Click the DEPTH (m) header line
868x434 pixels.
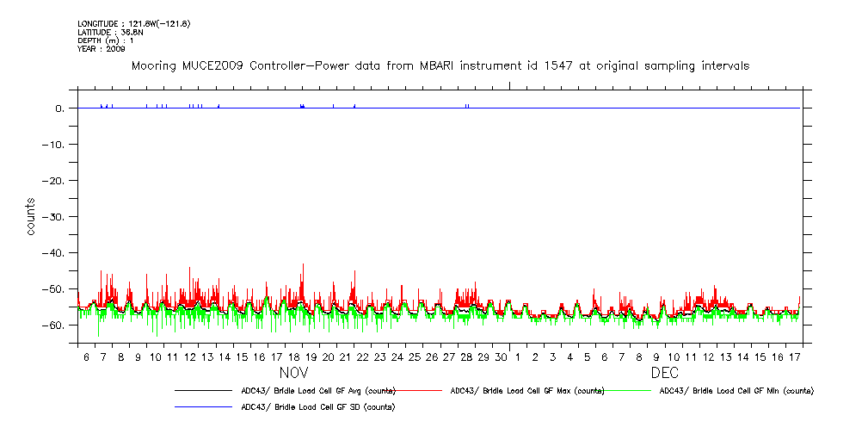(x=105, y=40)
